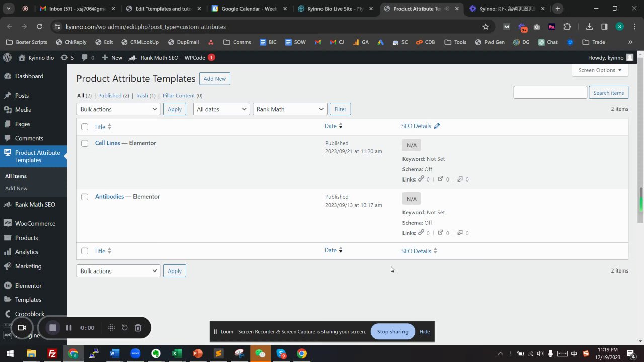Hide the Loom sharing notification

coord(425,332)
